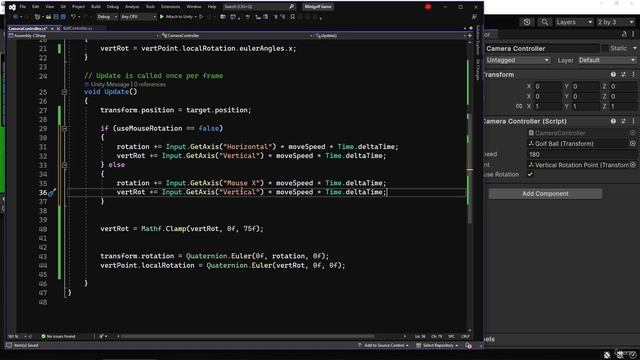Open the Debug menu
Image resolution: width=640 pixels, height=360 pixels.
pos(112,7)
